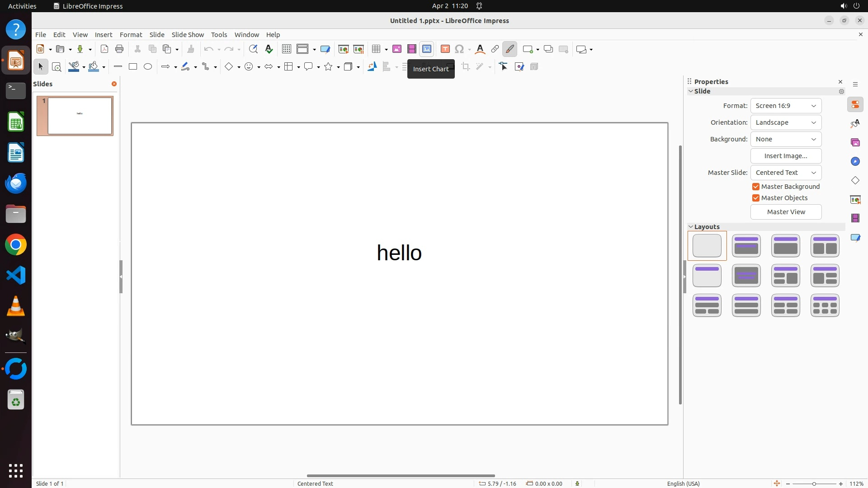Toggle the Master Objects checkbox
The height and width of the screenshot is (488, 868).
(756, 198)
